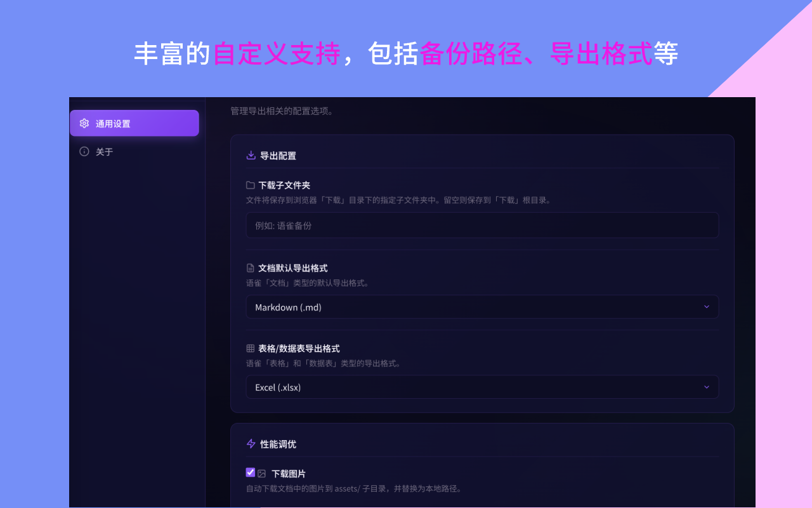This screenshot has height=508, width=812.
Task: Click the 语雀「表格」和「数据表」 hint text
Action: pos(324,363)
